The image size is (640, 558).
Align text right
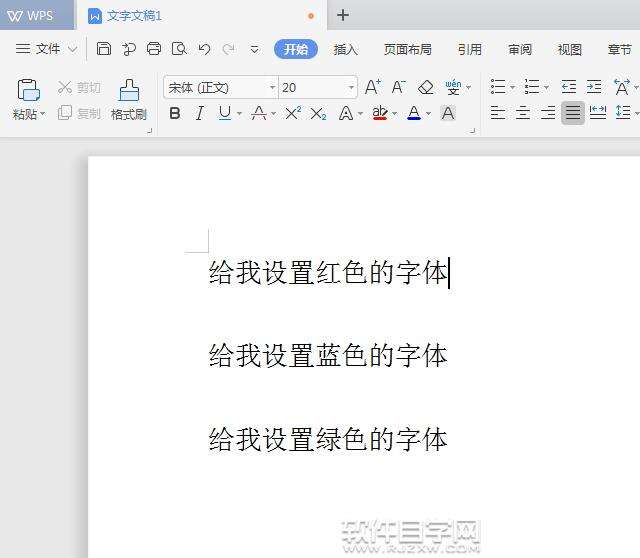click(548, 112)
